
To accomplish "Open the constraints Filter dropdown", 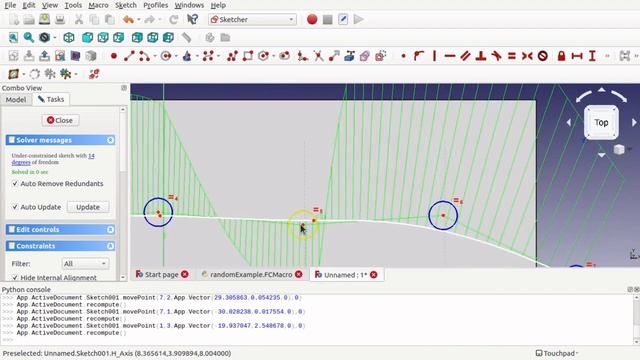I will click(85, 264).
